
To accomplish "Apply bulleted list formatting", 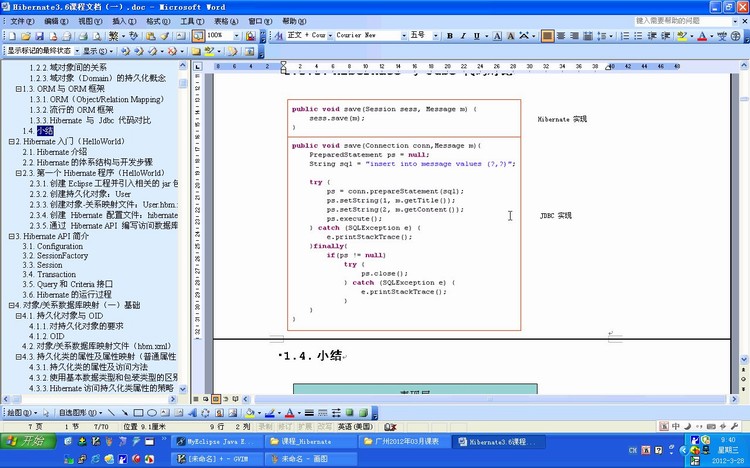I will tap(638, 36).
